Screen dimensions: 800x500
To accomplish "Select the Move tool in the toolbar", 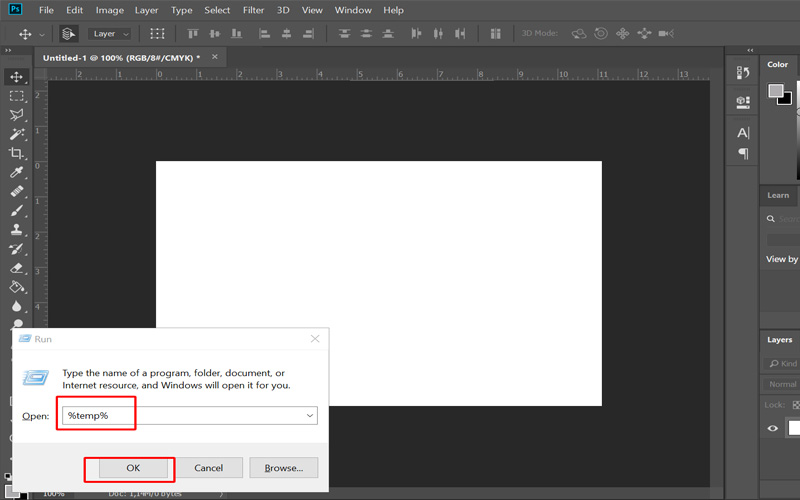I will click(x=16, y=77).
